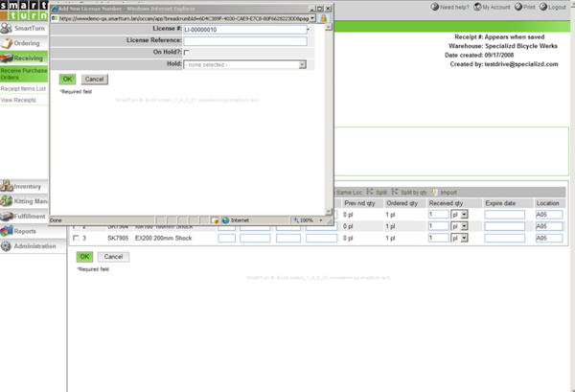Select the Receiving module icon
The height and width of the screenshot is (392, 575).
point(7,58)
